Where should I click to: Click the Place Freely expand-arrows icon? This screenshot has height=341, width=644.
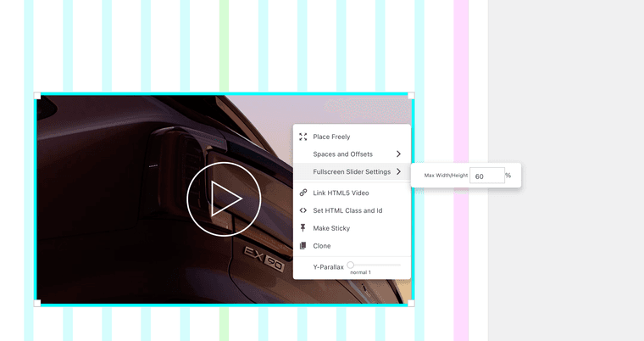(303, 137)
